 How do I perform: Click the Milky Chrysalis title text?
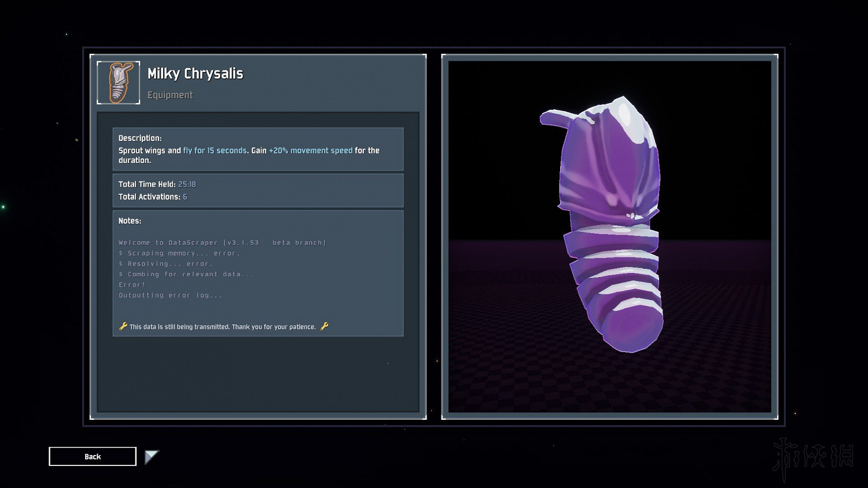coord(195,73)
